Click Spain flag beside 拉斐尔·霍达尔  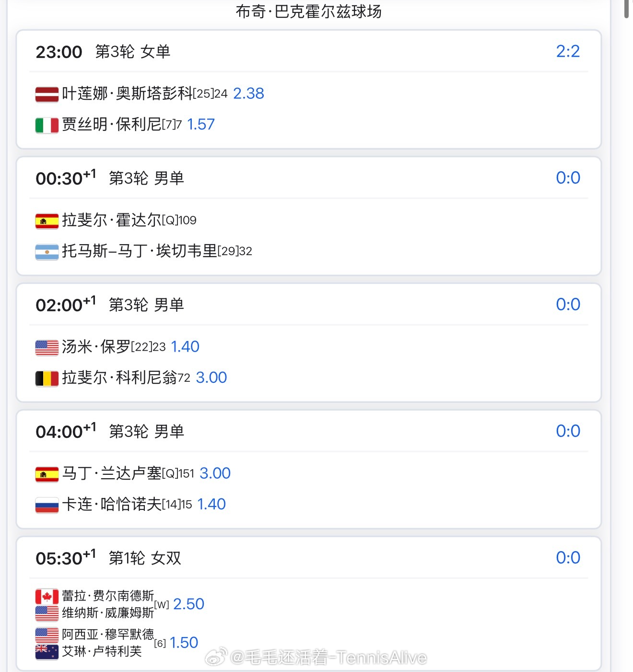click(x=47, y=221)
